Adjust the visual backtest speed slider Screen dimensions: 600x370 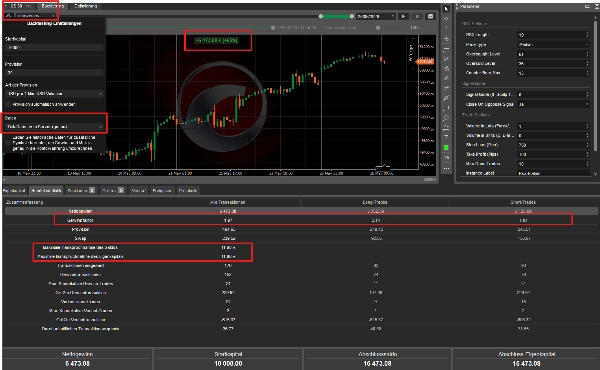click(378, 28)
